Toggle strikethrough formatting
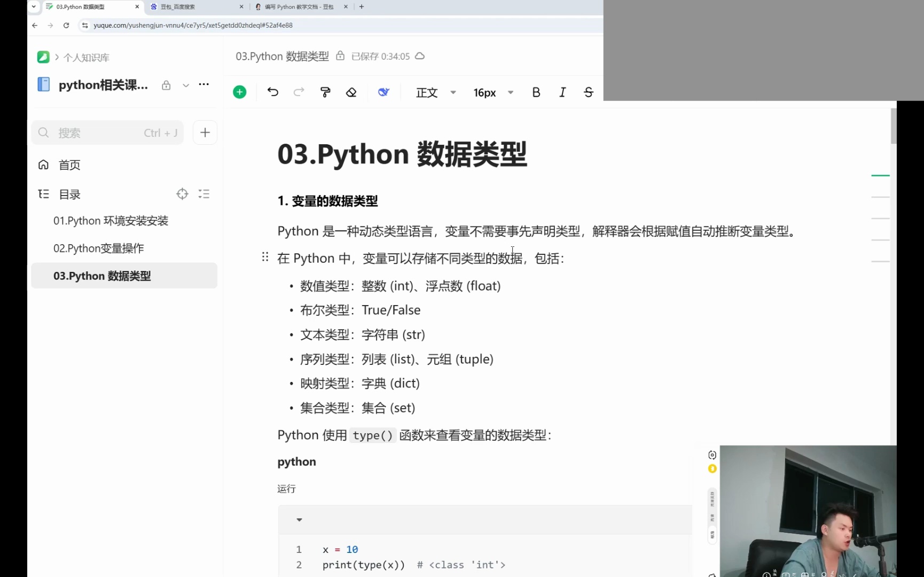This screenshot has height=577, width=924. click(589, 92)
